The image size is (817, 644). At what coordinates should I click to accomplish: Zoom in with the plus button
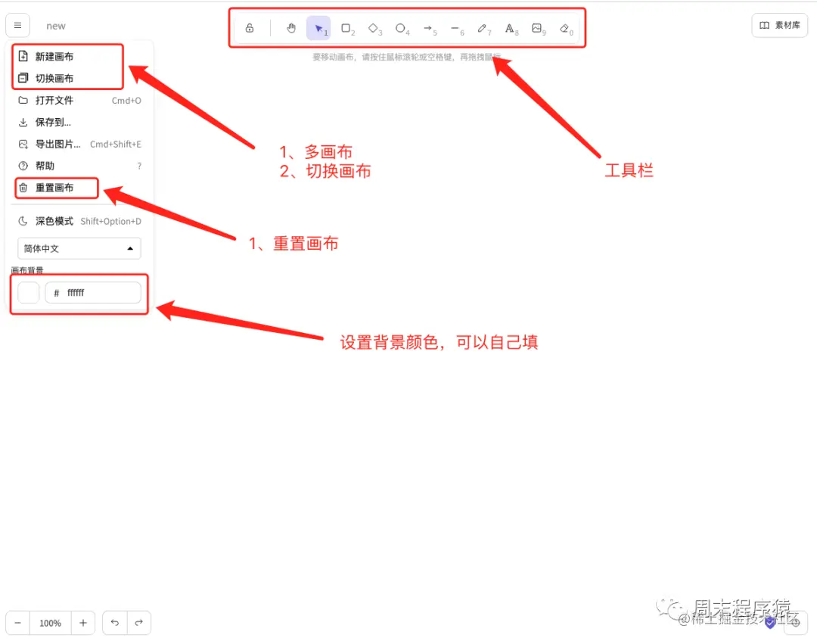(83, 623)
